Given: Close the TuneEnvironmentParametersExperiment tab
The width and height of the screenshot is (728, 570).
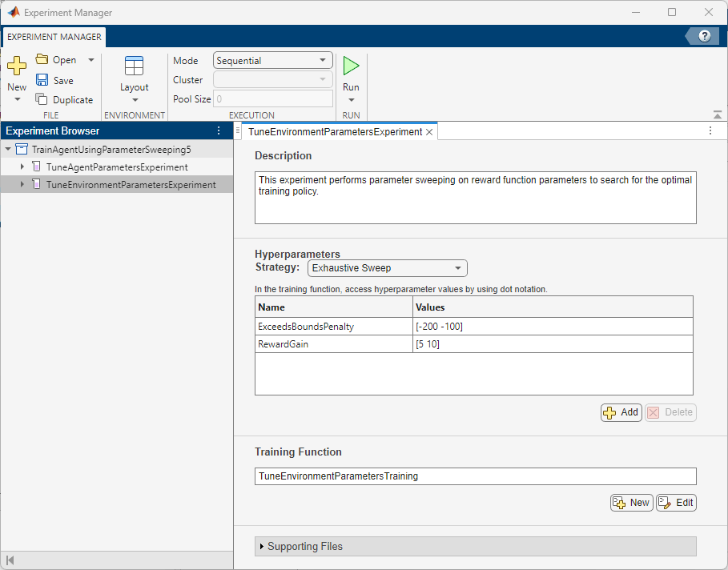Looking at the screenshot, I should pyautogui.click(x=429, y=132).
